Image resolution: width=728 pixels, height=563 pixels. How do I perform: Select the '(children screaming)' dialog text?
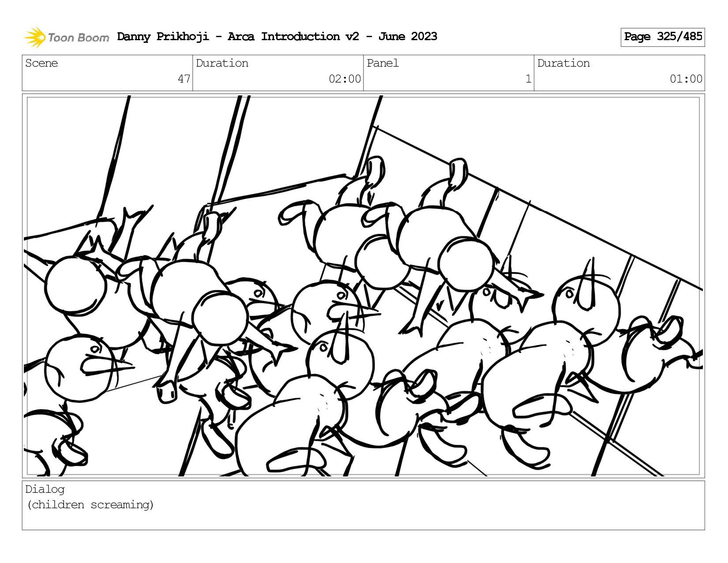coord(90,505)
